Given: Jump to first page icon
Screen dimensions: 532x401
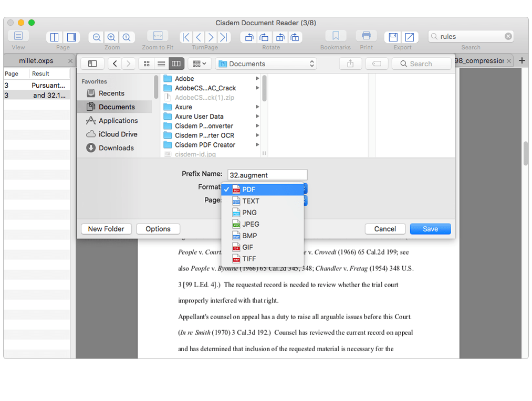Looking at the screenshot, I should 186,37.
